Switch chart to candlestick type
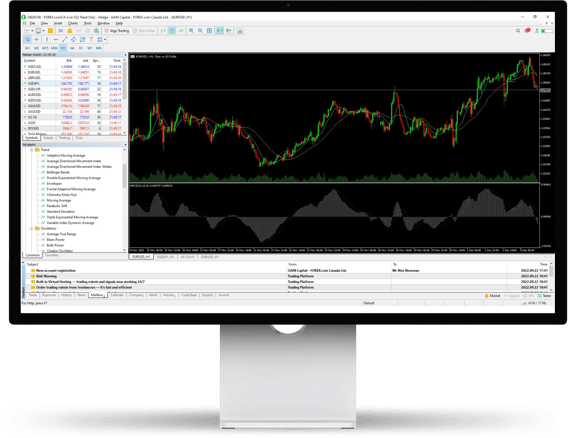 pyautogui.click(x=172, y=31)
